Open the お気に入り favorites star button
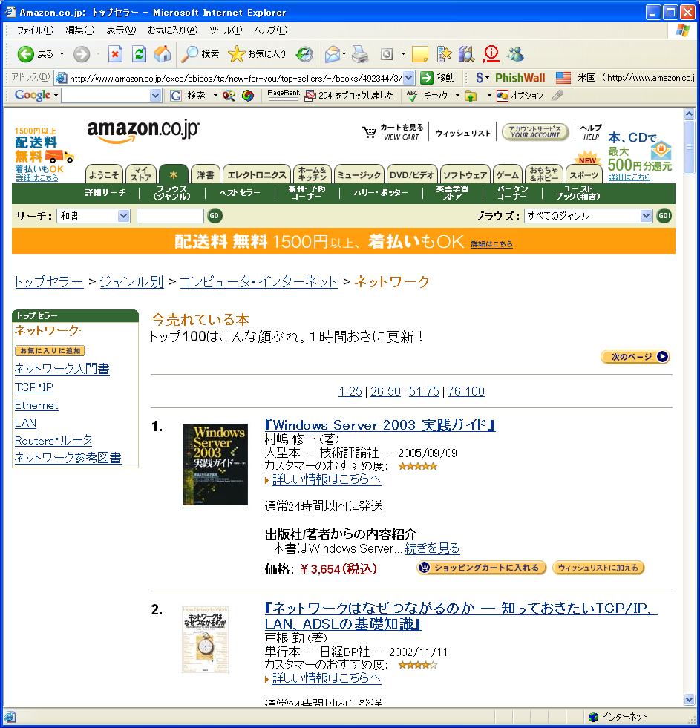The width and height of the screenshot is (700, 728). click(x=257, y=54)
